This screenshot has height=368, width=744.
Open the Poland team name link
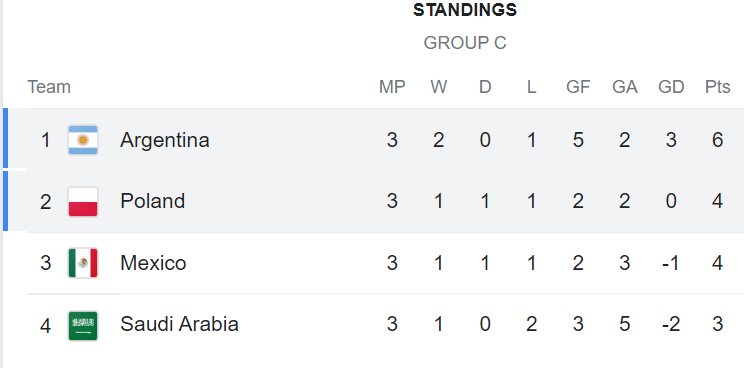[152, 201]
